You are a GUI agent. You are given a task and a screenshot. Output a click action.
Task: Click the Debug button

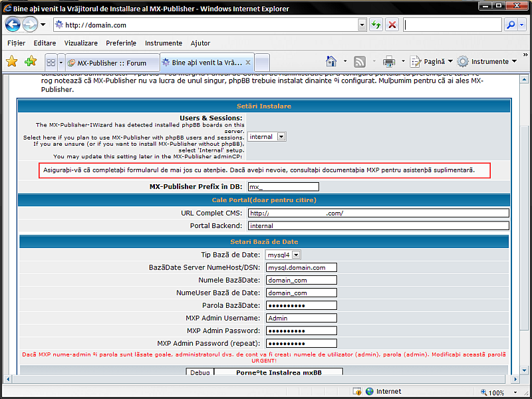click(x=199, y=372)
